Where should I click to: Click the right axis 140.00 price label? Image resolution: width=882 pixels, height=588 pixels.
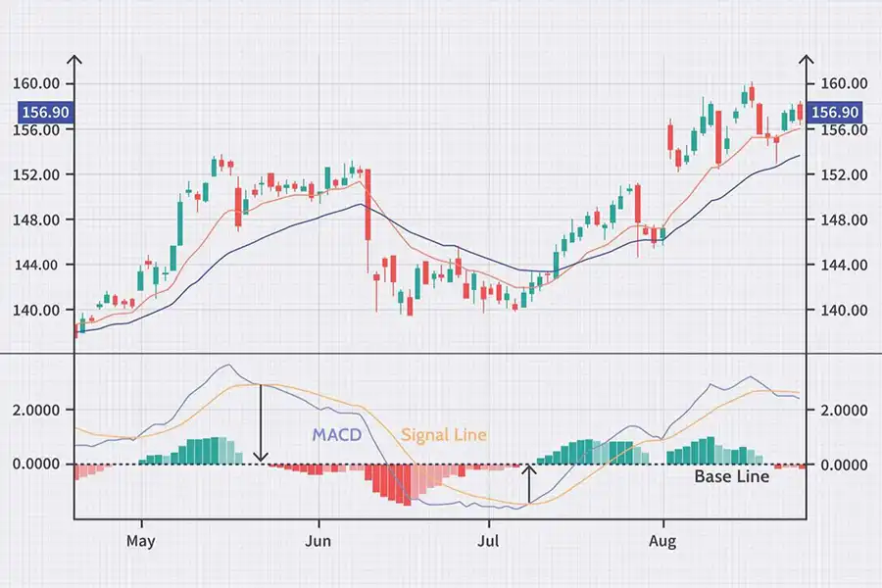pos(844,310)
